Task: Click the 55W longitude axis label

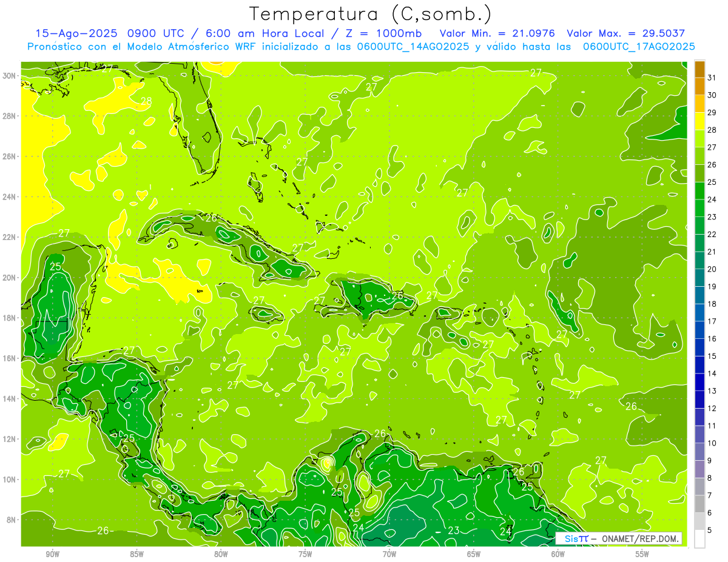Action: point(642,554)
